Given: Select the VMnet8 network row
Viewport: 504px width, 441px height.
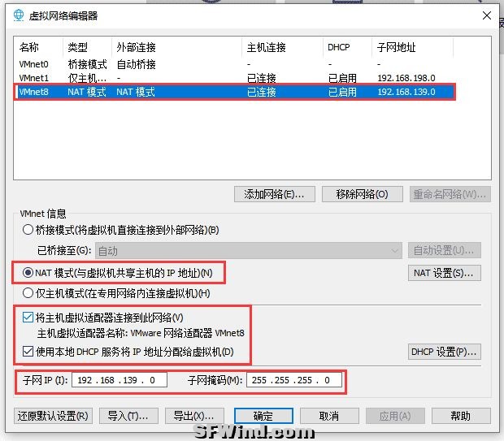Looking at the screenshot, I should click(x=234, y=92).
